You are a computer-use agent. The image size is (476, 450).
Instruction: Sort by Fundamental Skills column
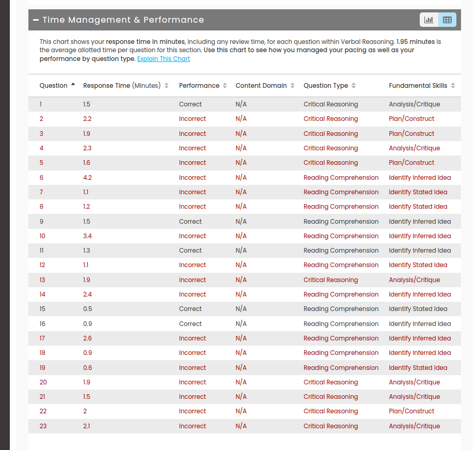[x=453, y=86]
